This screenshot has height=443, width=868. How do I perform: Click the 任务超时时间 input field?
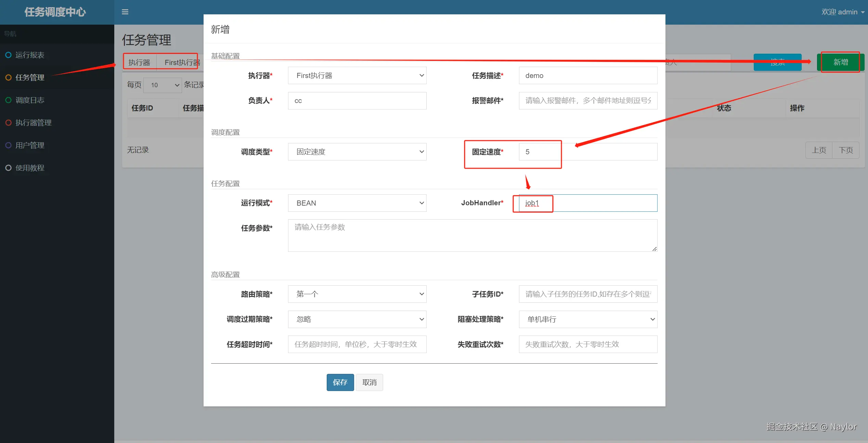pos(357,344)
